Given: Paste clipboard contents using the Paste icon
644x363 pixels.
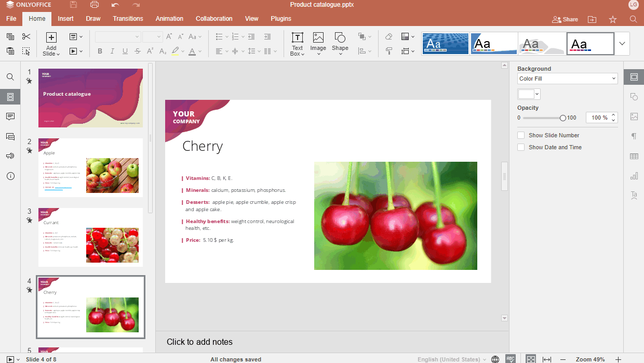Looking at the screenshot, I should [10, 51].
